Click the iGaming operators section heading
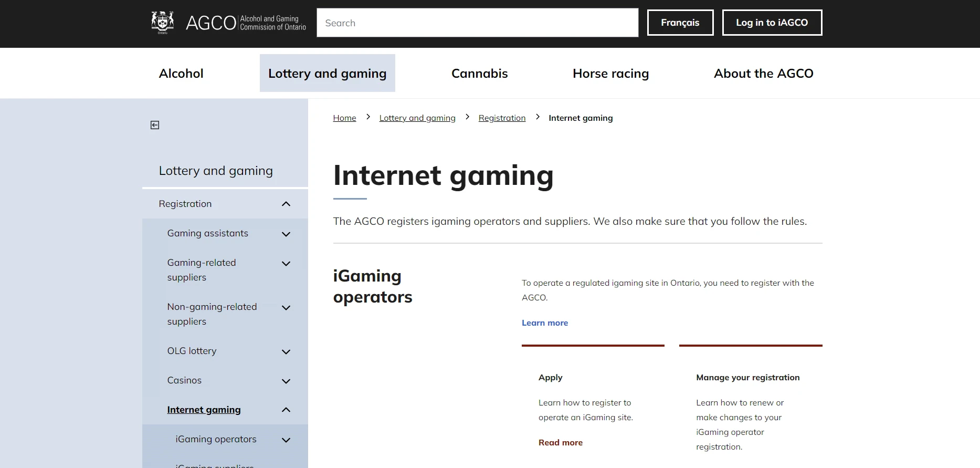 point(373,286)
